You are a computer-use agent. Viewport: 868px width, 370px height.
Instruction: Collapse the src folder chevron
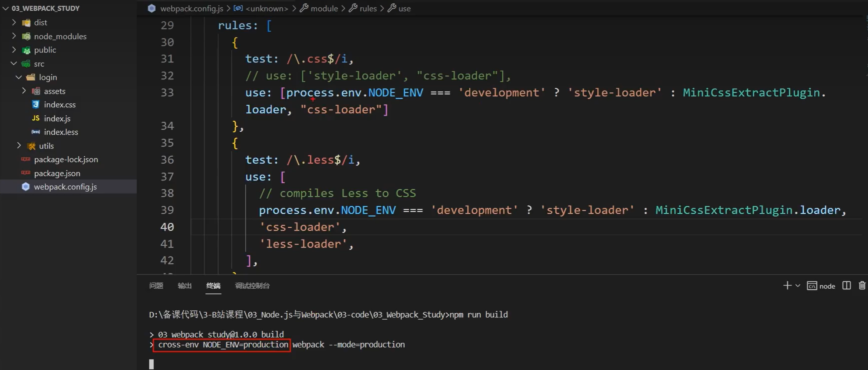pyautogui.click(x=14, y=64)
